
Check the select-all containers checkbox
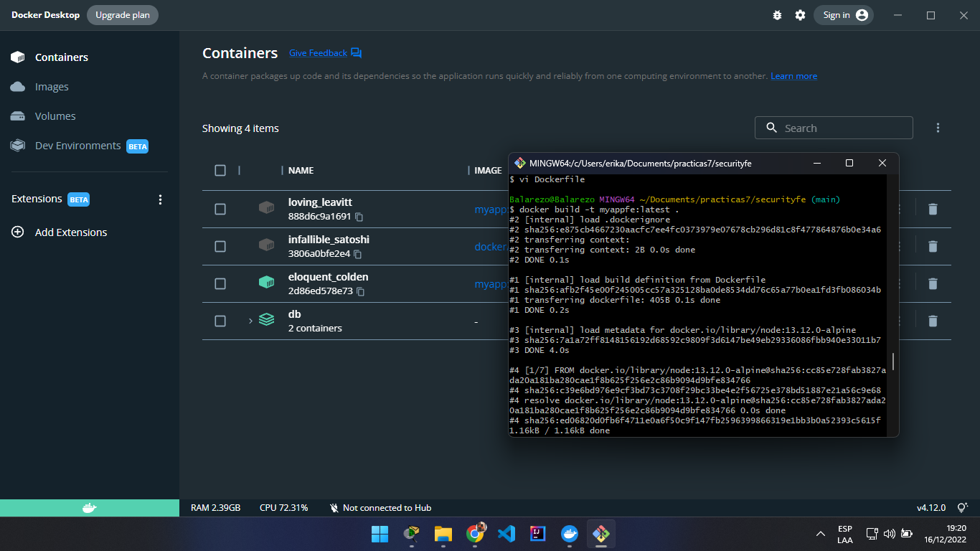point(220,171)
